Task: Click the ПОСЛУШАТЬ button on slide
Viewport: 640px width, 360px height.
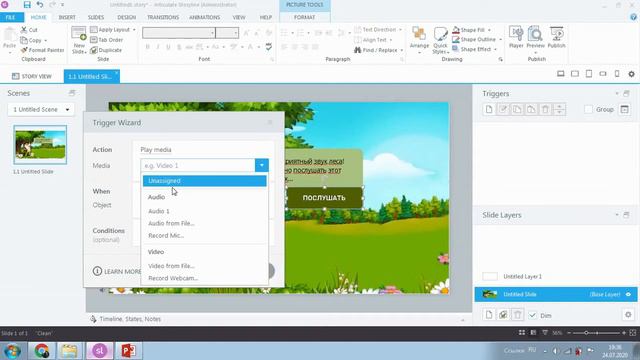Action: pyautogui.click(x=324, y=198)
